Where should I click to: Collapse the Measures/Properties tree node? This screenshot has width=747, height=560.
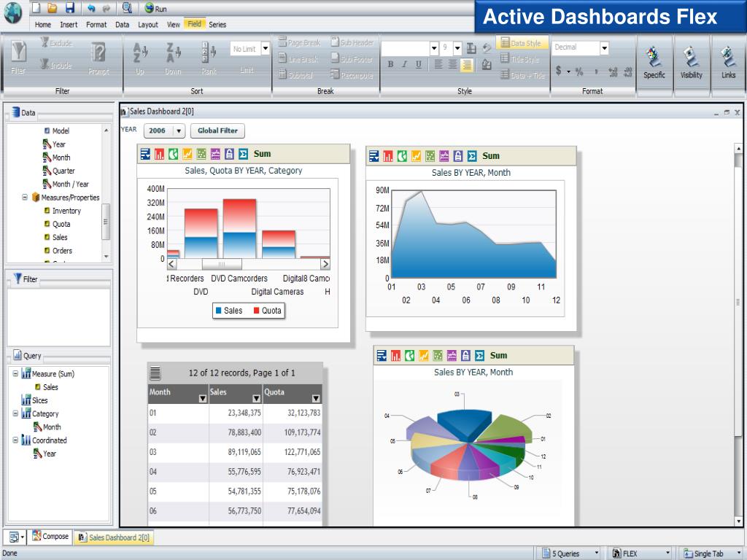25,198
